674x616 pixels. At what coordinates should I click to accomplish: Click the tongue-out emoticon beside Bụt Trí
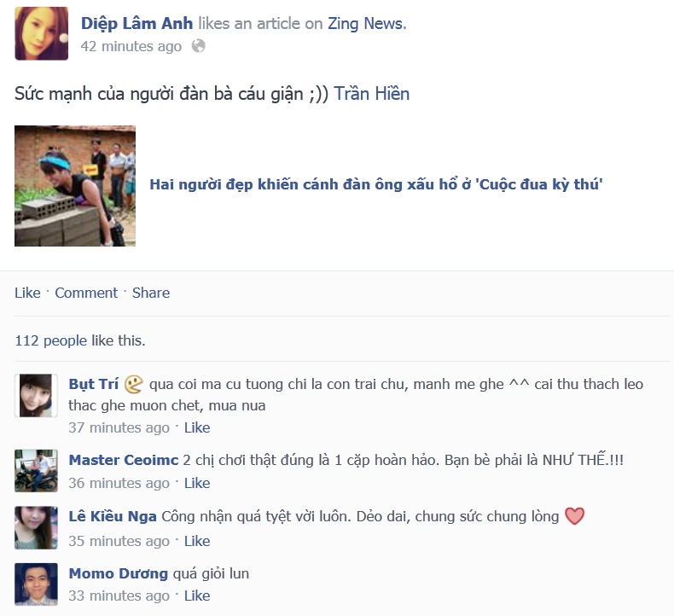click(x=133, y=384)
